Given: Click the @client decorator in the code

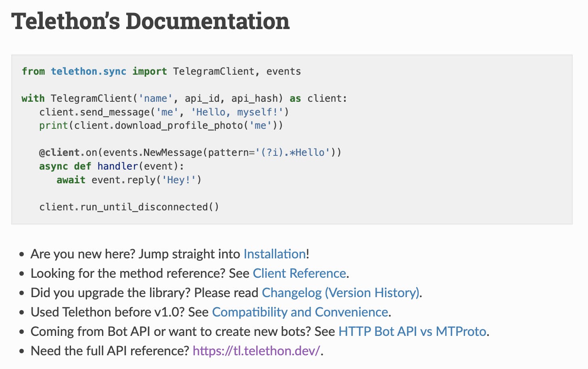Looking at the screenshot, I should coord(59,153).
